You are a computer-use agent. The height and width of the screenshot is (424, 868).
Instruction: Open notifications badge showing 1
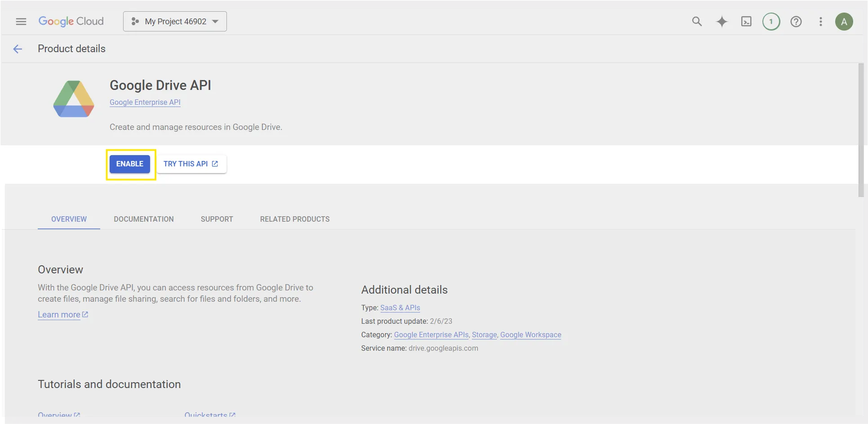pyautogui.click(x=771, y=22)
